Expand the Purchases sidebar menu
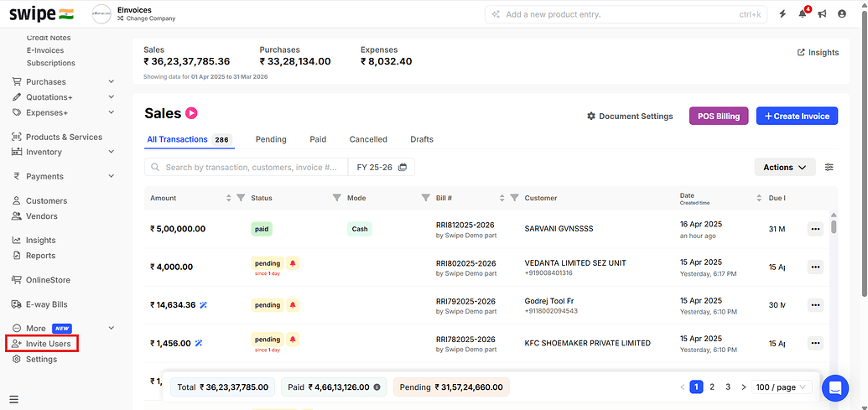868x410 pixels. point(112,82)
